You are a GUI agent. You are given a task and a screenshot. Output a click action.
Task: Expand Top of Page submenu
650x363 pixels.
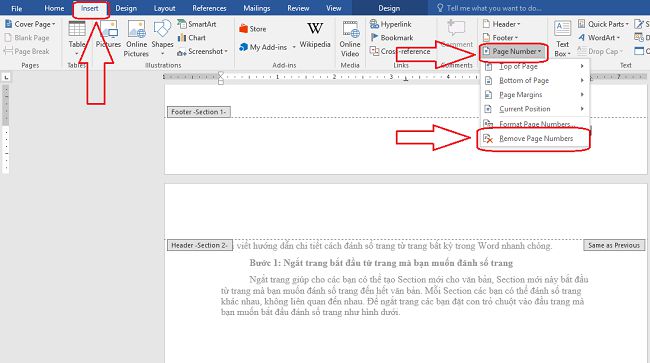[535, 66]
